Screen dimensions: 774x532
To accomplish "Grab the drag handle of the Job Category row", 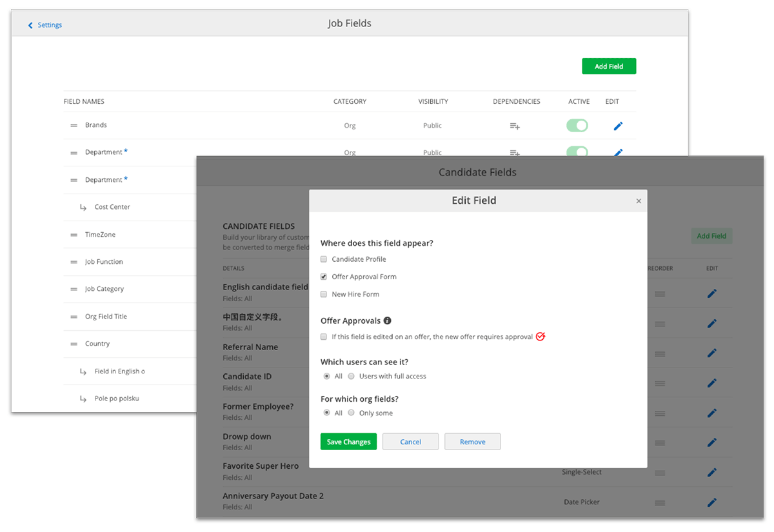I will click(x=74, y=289).
